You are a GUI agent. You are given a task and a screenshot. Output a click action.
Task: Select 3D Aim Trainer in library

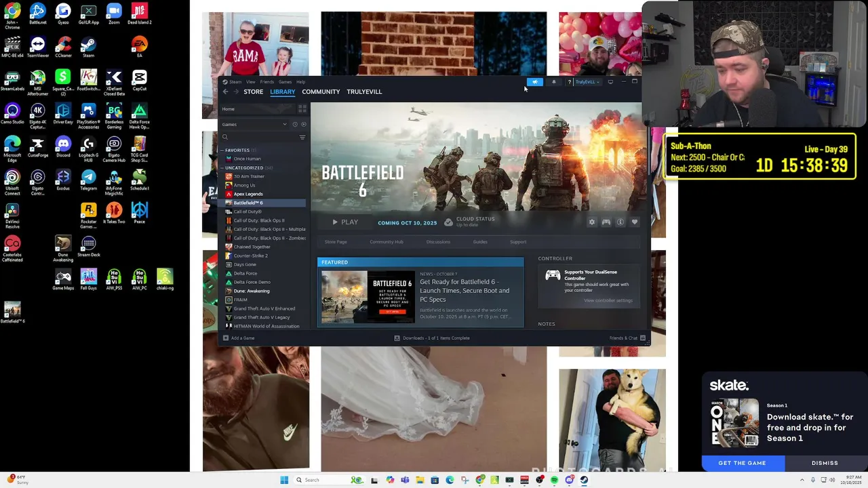pyautogui.click(x=249, y=176)
